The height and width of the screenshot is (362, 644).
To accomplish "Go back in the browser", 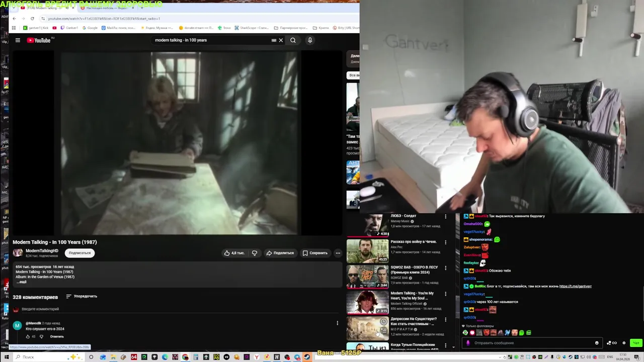I will tap(14, 19).
